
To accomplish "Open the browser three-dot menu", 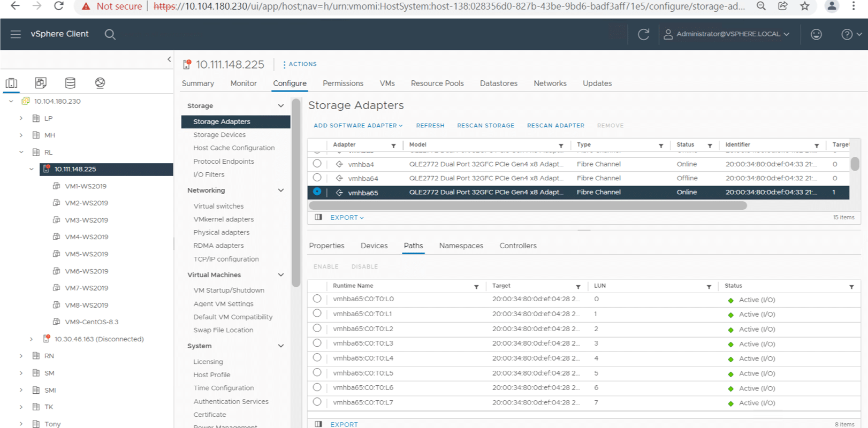I will 854,6.
